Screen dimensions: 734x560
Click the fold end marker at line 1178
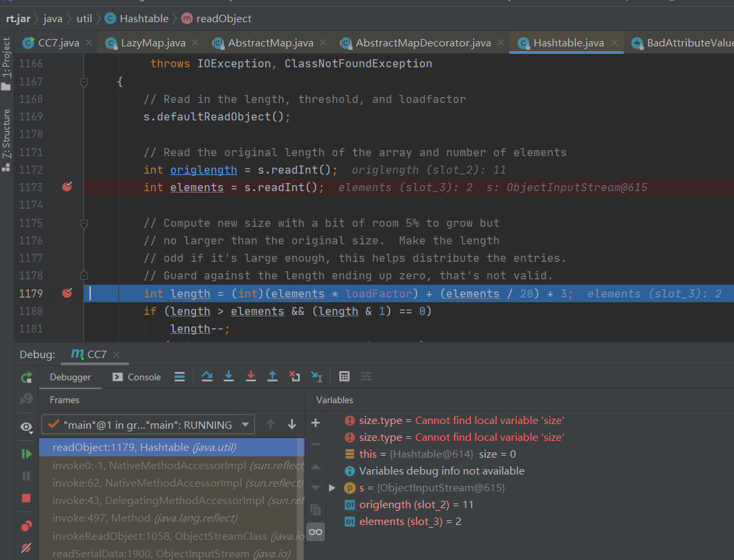84,275
